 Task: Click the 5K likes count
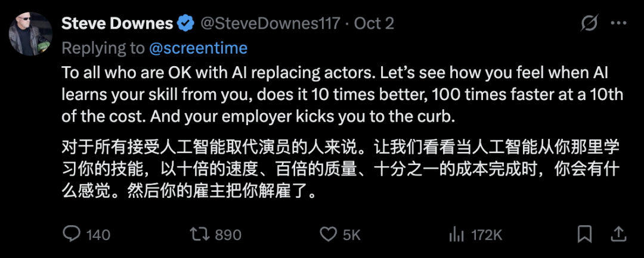pos(352,234)
